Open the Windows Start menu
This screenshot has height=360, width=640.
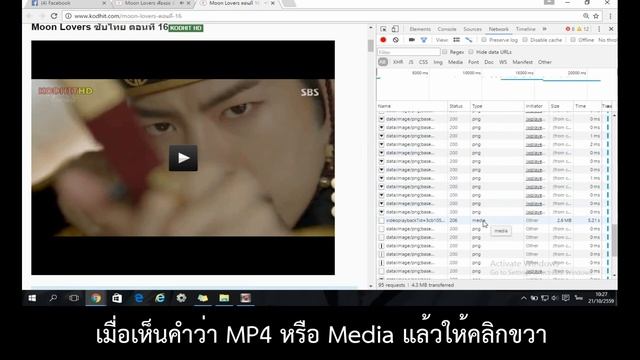click(x=32, y=298)
